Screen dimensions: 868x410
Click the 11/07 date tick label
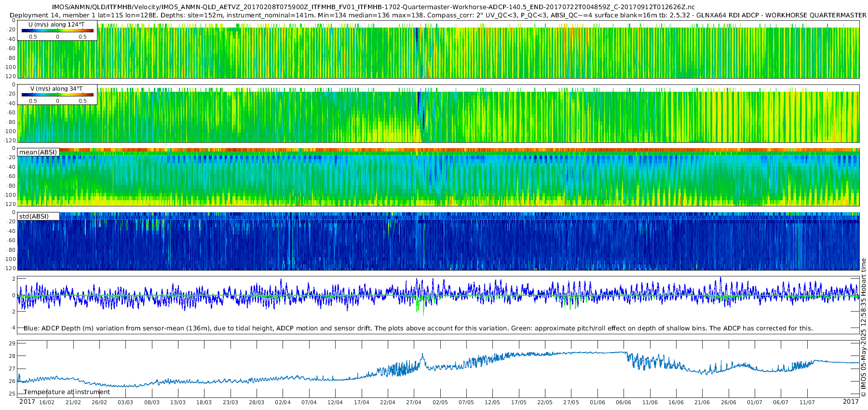[807, 402]
